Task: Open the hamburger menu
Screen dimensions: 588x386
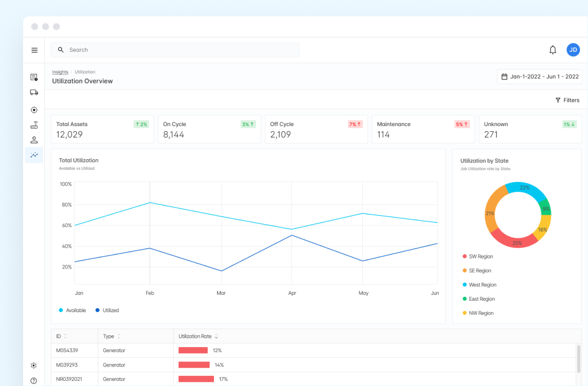Action: [x=34, y=50]
